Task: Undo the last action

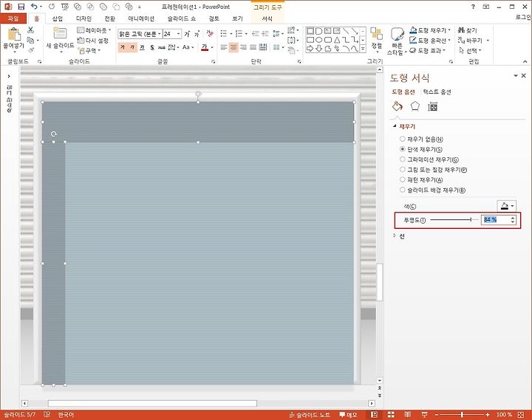Action: pyautogui.click(x=34, y=7)
